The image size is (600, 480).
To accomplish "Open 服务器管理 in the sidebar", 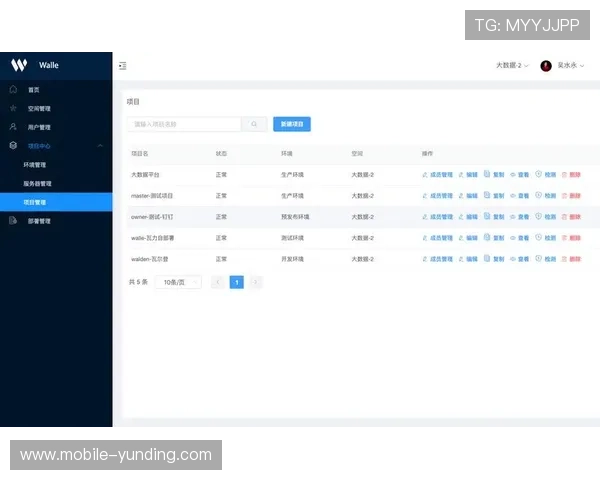I will 38,184.
